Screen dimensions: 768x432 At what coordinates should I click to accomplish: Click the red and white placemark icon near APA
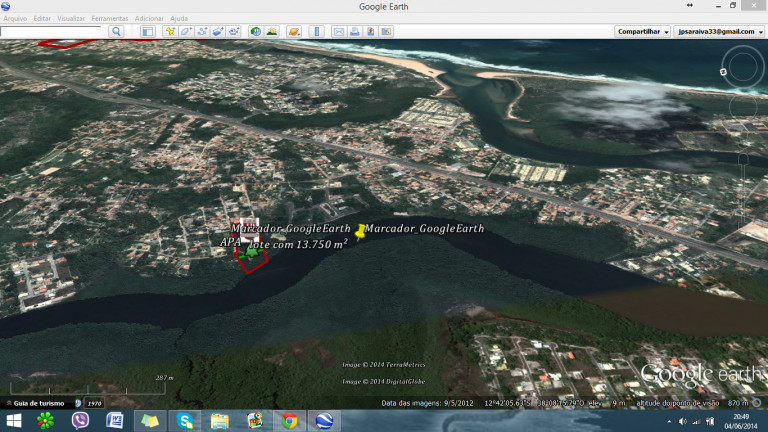tap(249, 229)
